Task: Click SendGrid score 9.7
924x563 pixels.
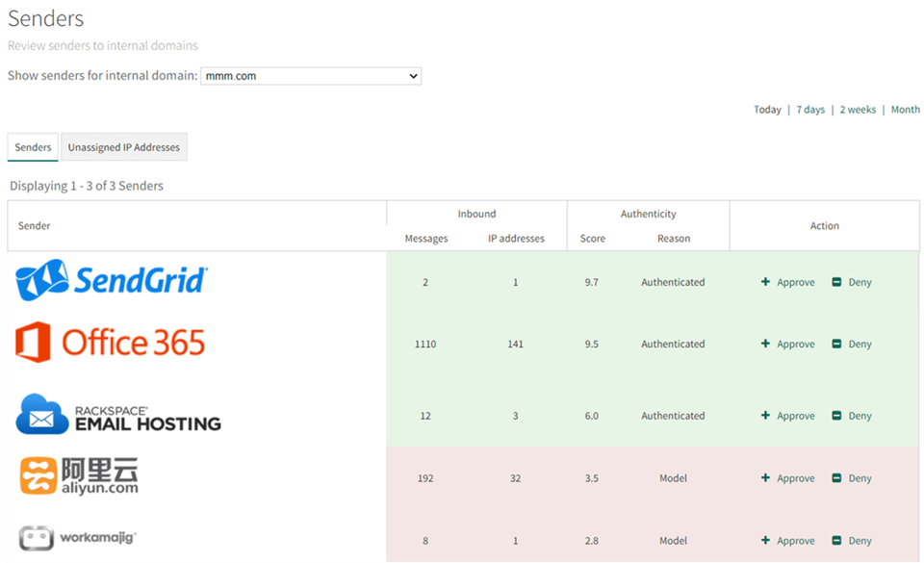Action: click(x=592, y=282)
